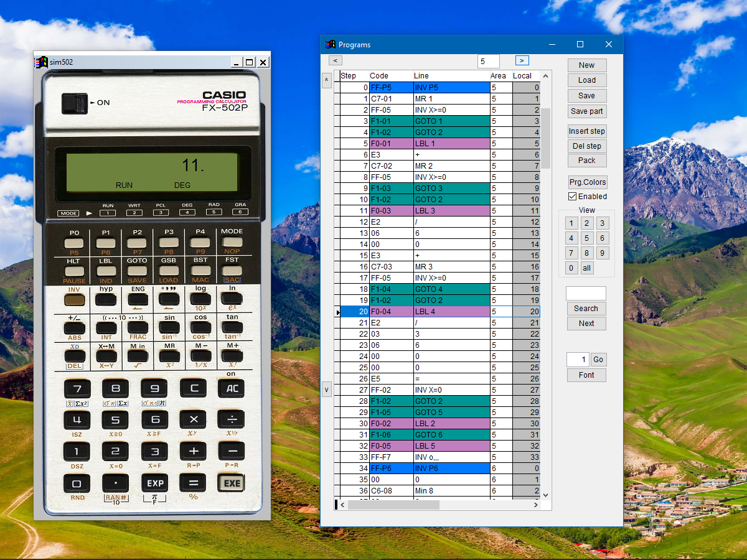747x560 pixels.
Task: Click the Go button beside the step field
Action: [x=598, y=360]
